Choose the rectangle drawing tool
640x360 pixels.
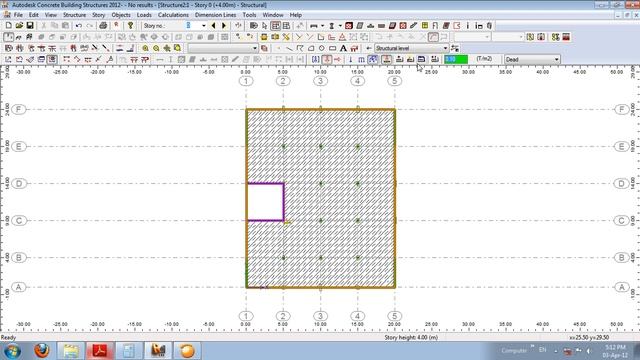(333, 48)
